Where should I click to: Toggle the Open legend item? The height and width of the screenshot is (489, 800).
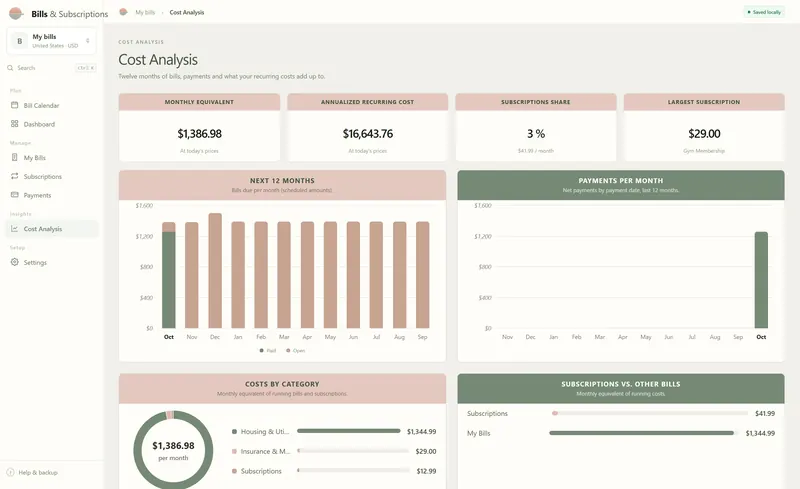coord(296,351)
